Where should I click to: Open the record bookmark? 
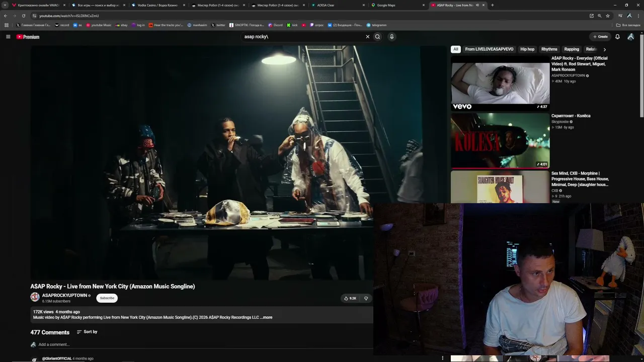pyautogui.click(x=62, y=25)
